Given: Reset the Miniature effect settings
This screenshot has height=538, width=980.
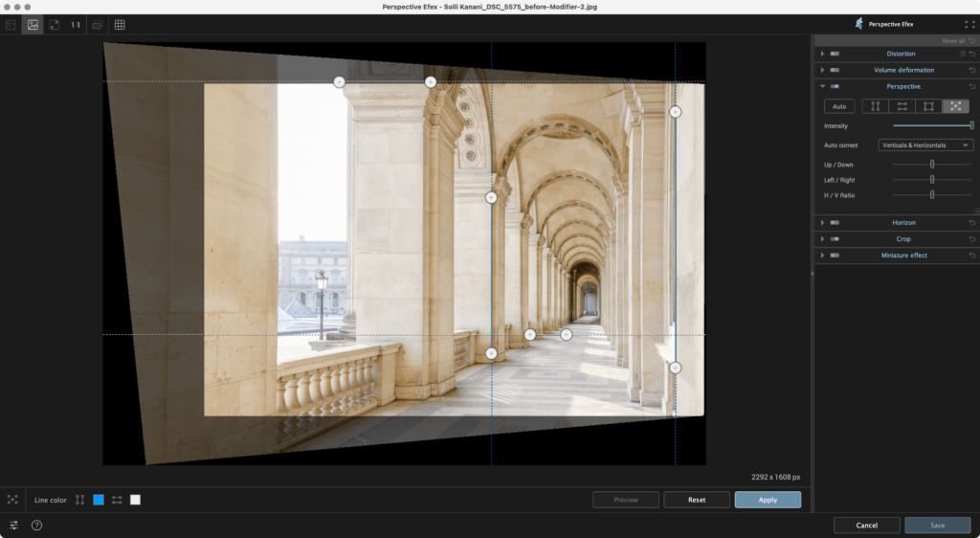Looking at the screenshot, I should 972,255.
